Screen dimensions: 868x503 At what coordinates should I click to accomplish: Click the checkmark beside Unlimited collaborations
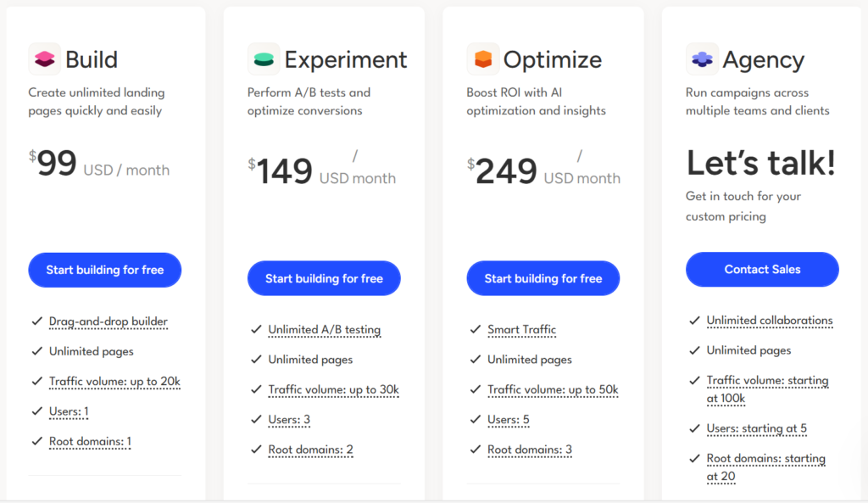(x=693, y=321)
